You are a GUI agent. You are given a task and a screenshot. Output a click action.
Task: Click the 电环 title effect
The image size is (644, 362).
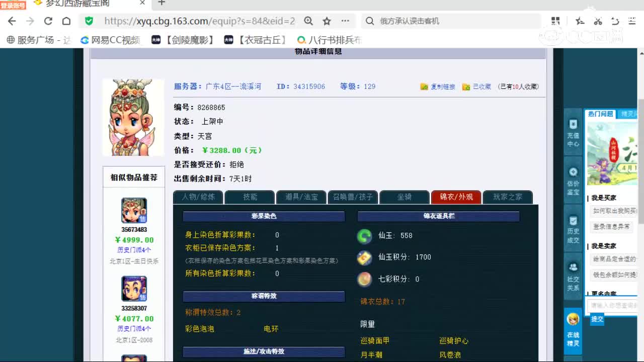[x=271, y=329]
